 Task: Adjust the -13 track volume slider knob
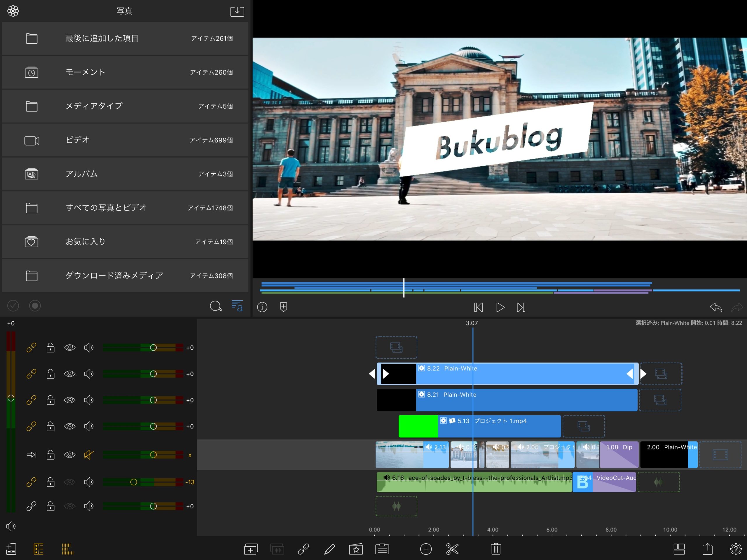134,482
